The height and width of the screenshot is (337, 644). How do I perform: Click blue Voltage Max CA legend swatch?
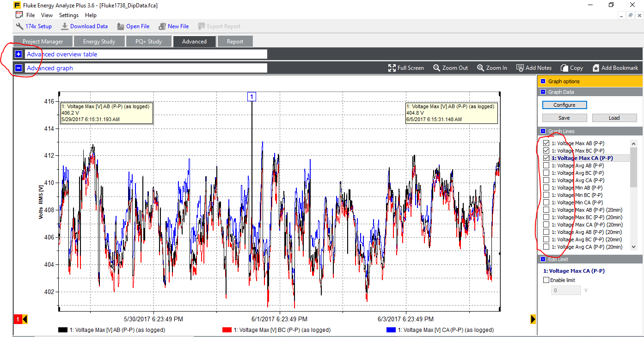click(391, 330)
